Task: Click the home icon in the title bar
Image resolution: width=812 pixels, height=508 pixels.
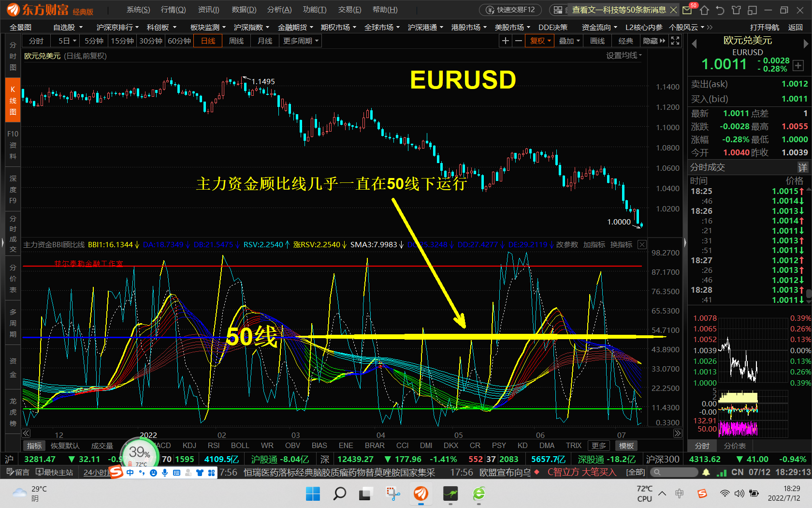Action: coord(704,9)
